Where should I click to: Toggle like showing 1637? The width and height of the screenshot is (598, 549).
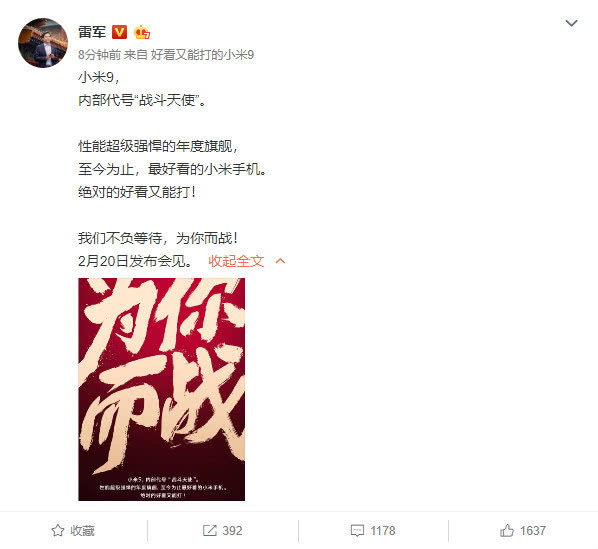pos(523,531)
